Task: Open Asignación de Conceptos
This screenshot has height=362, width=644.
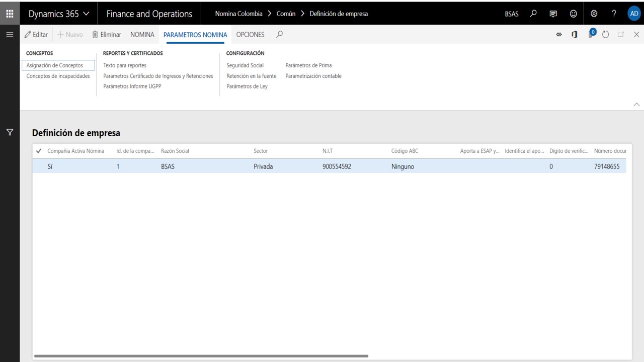Action: [58, 65]
